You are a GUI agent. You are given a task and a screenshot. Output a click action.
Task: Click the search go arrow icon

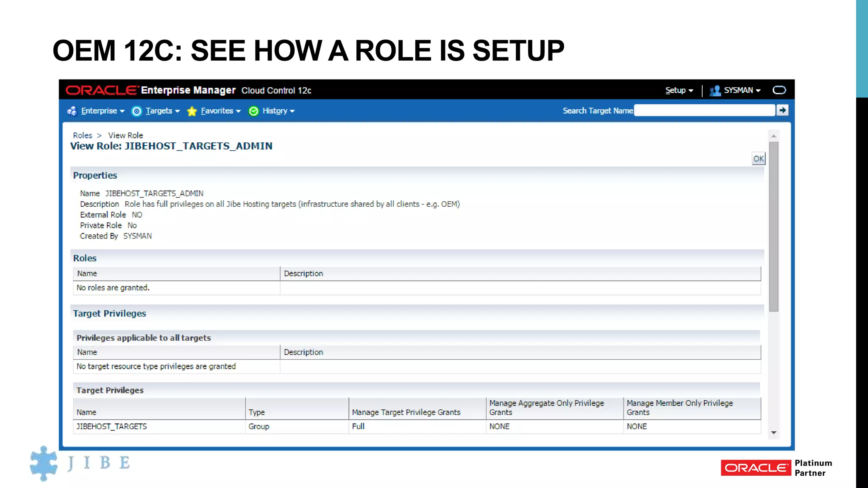[782, 110]
